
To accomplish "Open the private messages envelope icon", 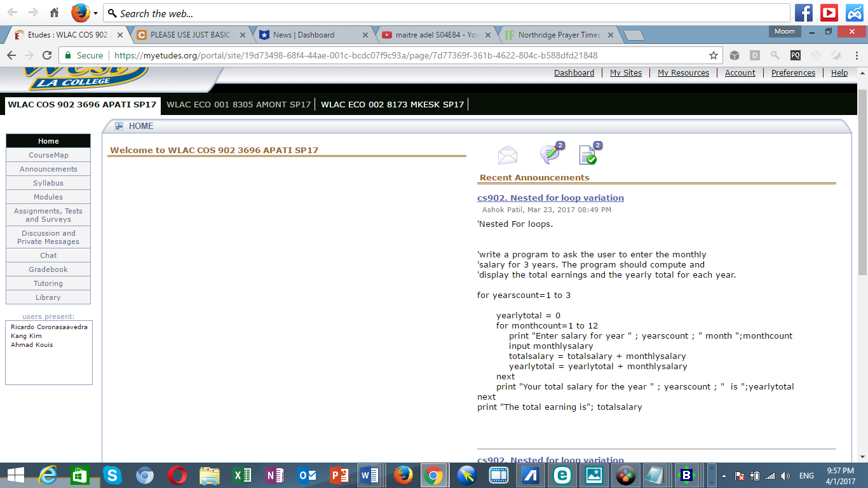I will click(507, 155).
